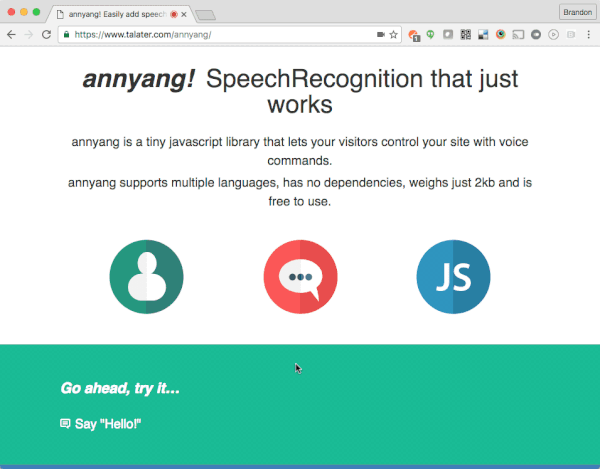Viewport: 600px width, 469px height.
Task: Open the green Hangouts extension
Action: click(x=430, y=35)
